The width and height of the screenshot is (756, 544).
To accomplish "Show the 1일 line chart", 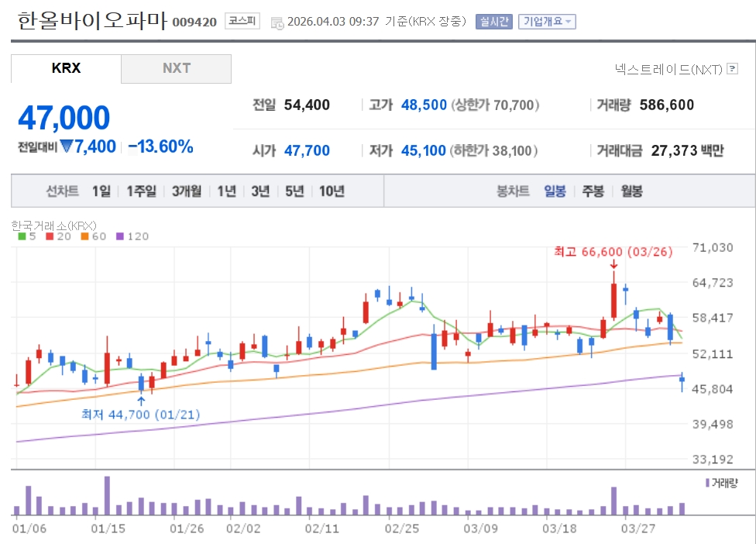I will click(101, 191).
